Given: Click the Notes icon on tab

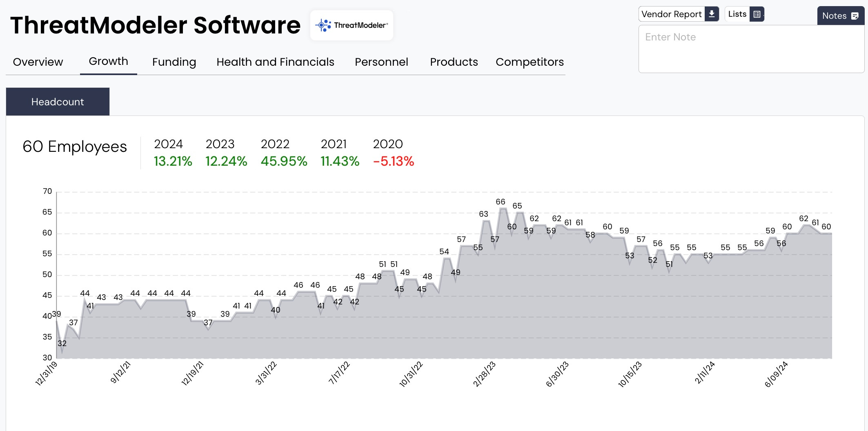Looking at the screenshot, I should [855, 16].
